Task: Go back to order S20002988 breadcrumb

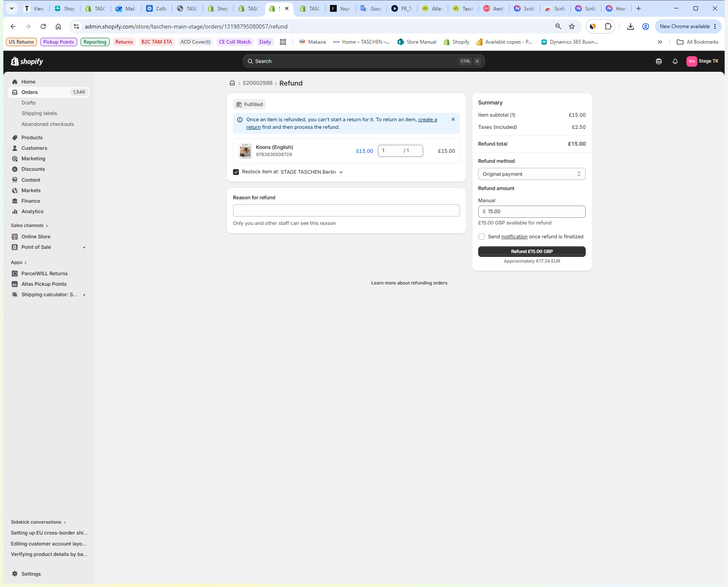Action: click(x=257, y=83)
